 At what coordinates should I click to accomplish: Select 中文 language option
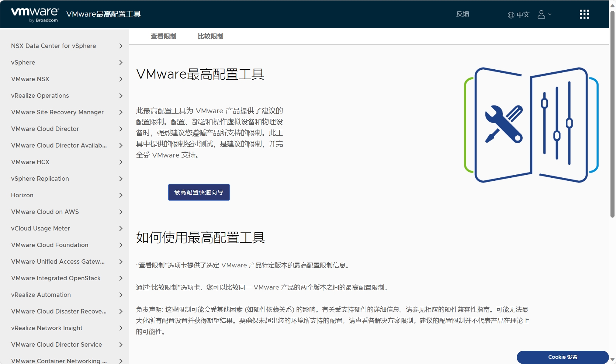tap(522, 15)
